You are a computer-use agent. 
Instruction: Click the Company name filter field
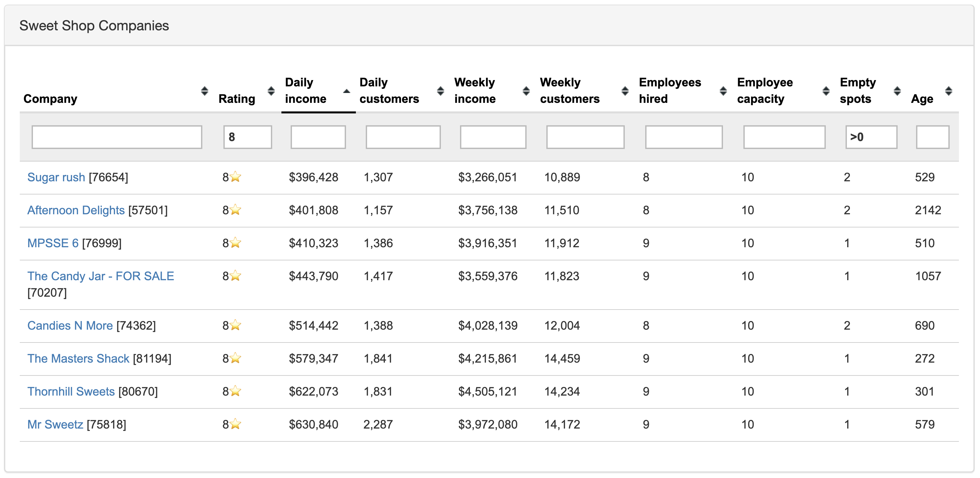(116, 137)
